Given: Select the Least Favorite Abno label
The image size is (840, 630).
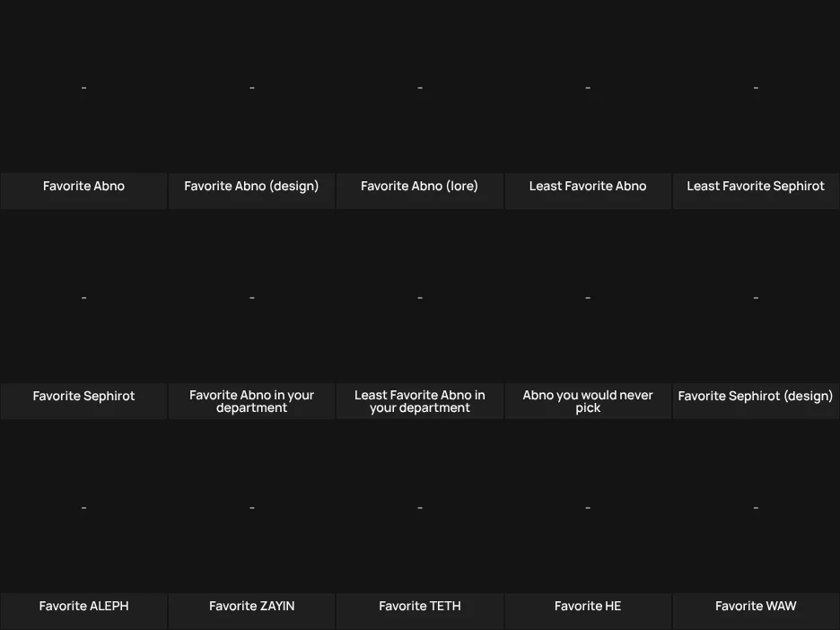Looking at the screenshot, I should coord(588,186).
